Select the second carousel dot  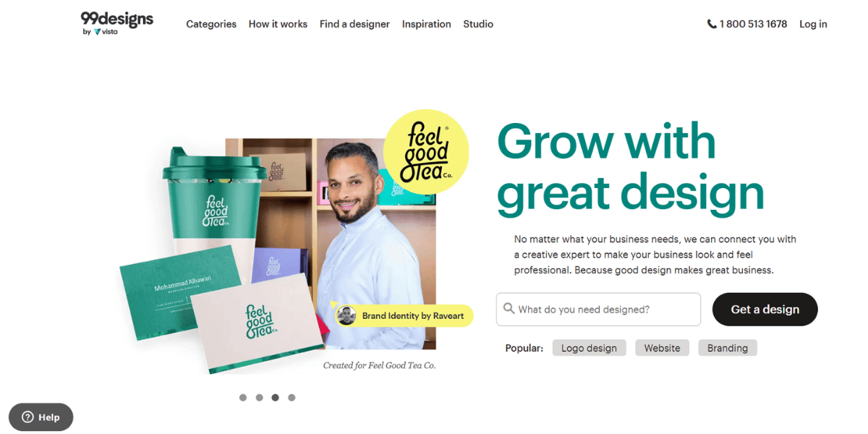click(x=259, y=397)
